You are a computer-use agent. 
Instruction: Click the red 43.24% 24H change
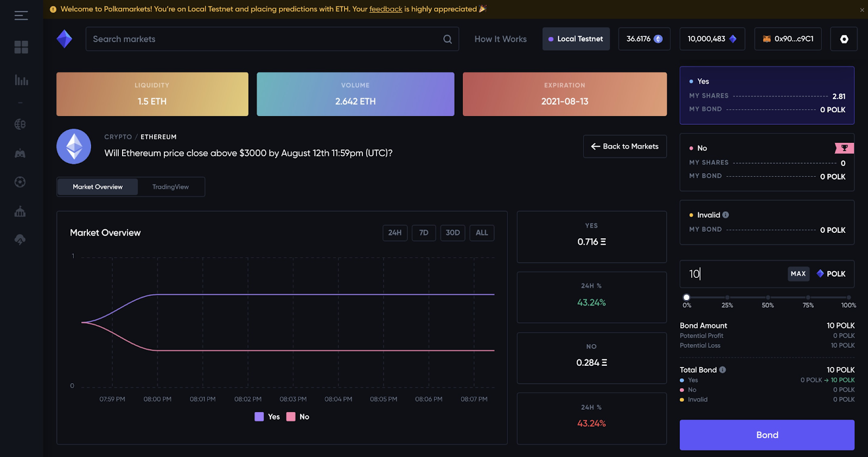point(591,423)
